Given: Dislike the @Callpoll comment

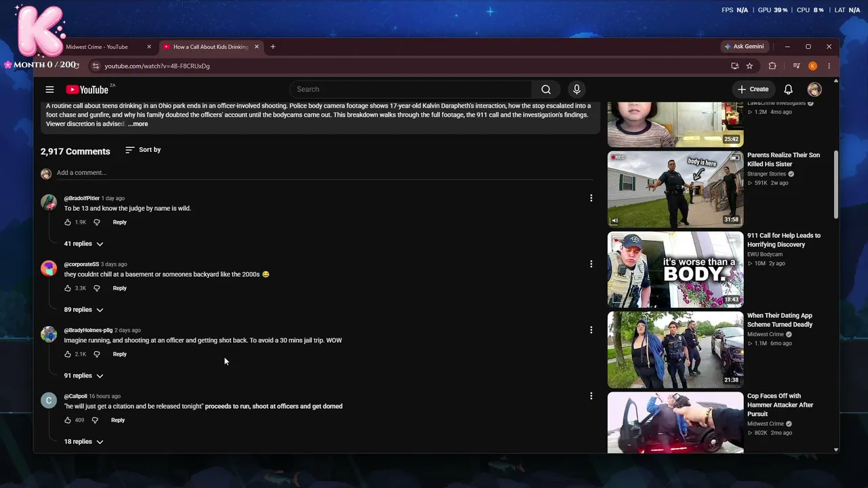Looking at the screenshot, I should 95,420.
